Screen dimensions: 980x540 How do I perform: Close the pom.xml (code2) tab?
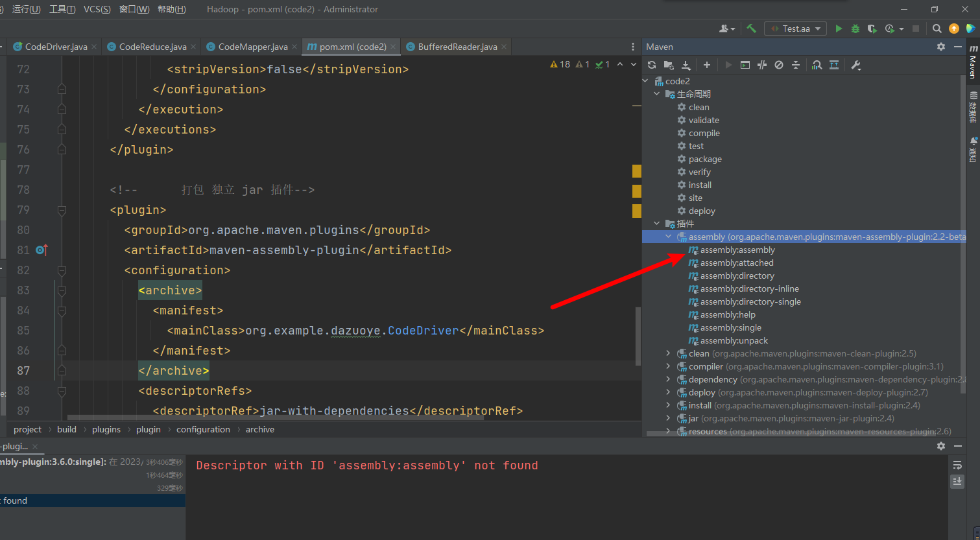tap(394, 47)
